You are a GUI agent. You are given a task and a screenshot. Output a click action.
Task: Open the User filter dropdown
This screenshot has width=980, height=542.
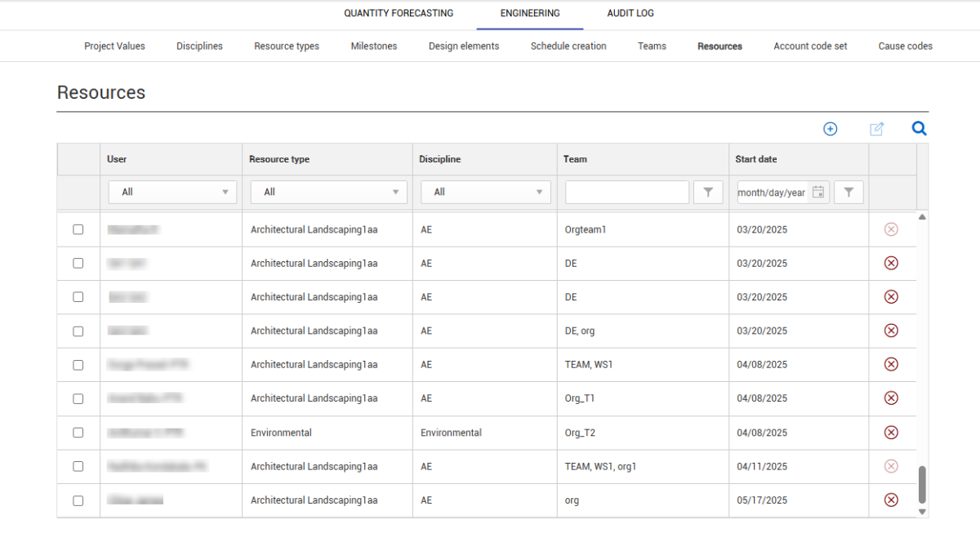172,193
